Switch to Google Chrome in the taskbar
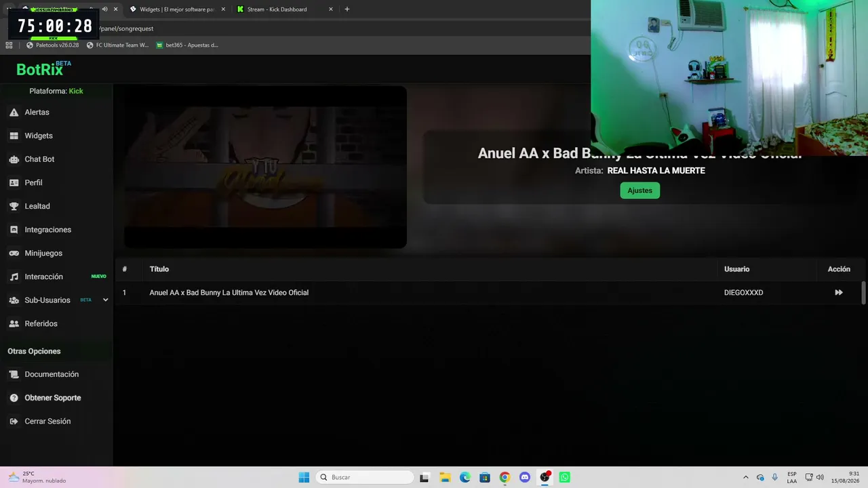Screen dimensions: 868x488 pyautogui.click(x=505, y=477)
